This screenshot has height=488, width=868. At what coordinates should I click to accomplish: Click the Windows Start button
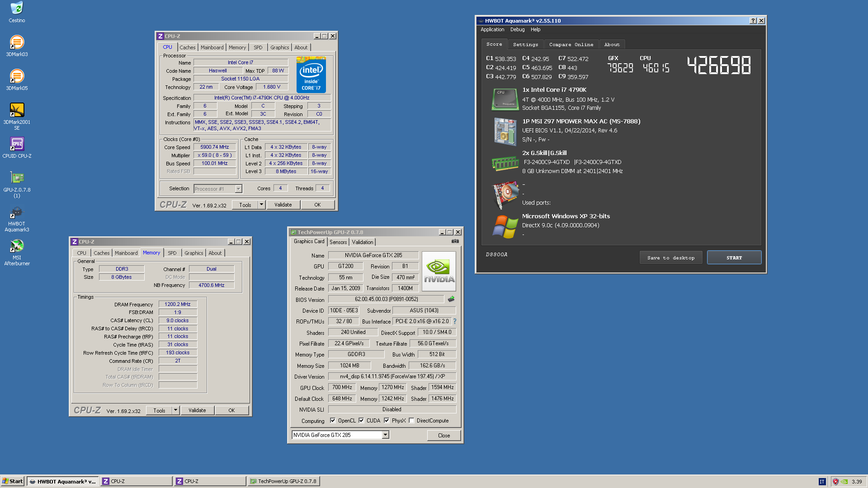click(13, 481)
